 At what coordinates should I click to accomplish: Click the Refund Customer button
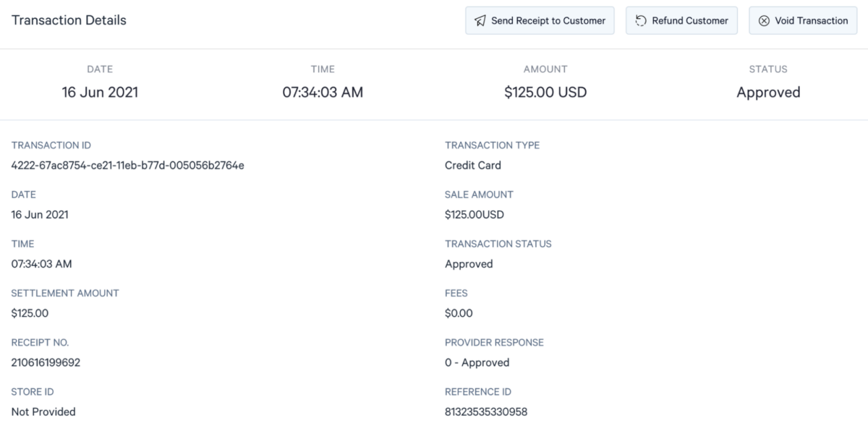click(x=681, y=20)
